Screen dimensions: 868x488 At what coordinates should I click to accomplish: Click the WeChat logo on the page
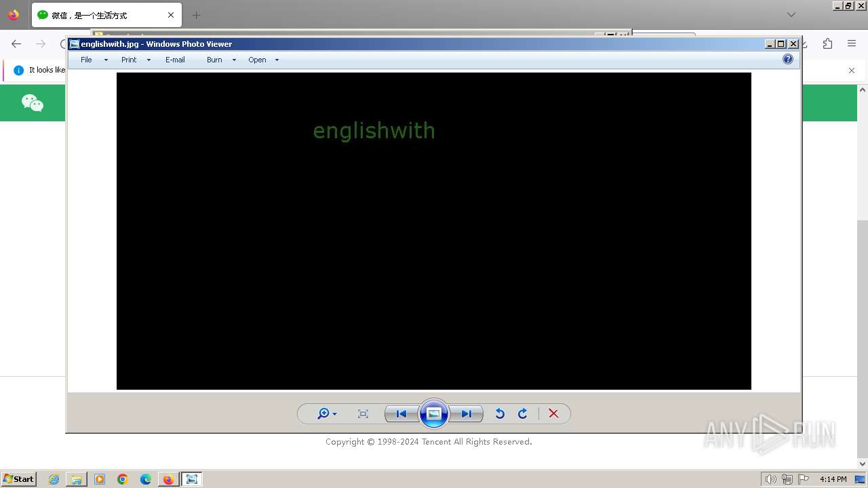point(33,103)
